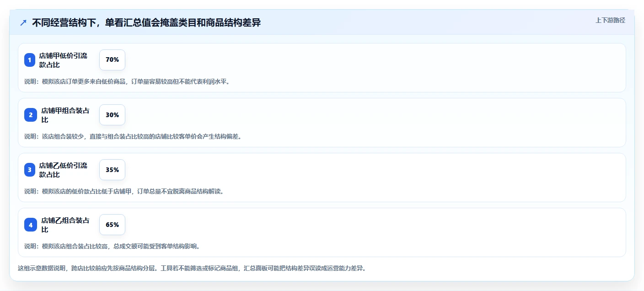Click the panel title 不同经营结构下 heading
The height and width of the screenshot is (291, 644).
(x=146, y=22)
